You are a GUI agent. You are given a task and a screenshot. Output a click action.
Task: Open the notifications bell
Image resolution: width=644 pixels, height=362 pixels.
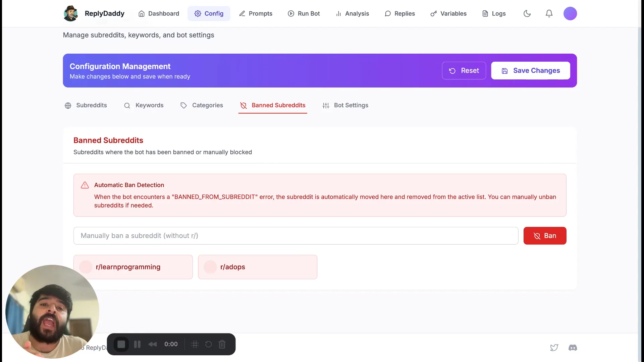point(549,13)
